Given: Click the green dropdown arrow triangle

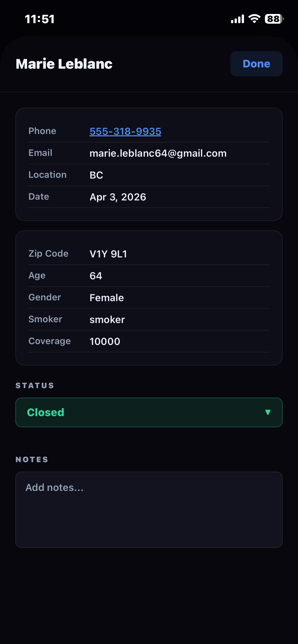Looking at the screenshot, I should [x=267, y=412].
